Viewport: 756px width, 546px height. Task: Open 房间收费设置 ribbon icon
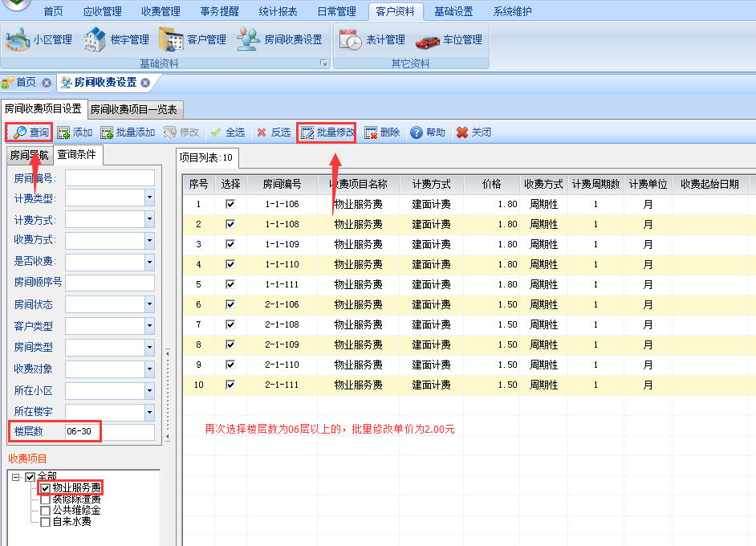click(248, 39)
